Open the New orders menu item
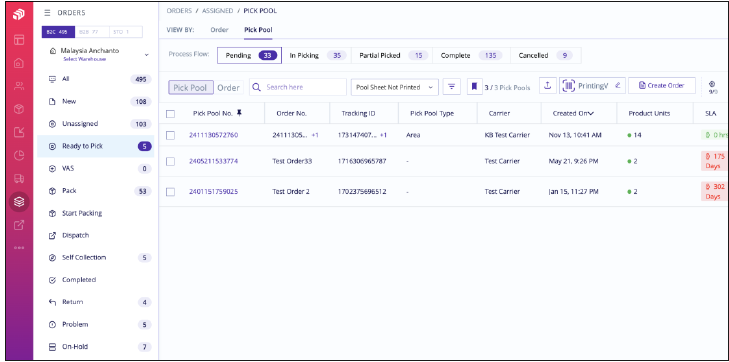This screenshot has height=362, width=729. (95, 102)
